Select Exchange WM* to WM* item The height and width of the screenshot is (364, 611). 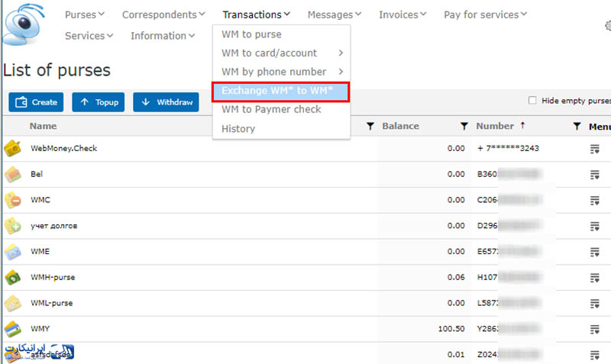pos(281,91)
